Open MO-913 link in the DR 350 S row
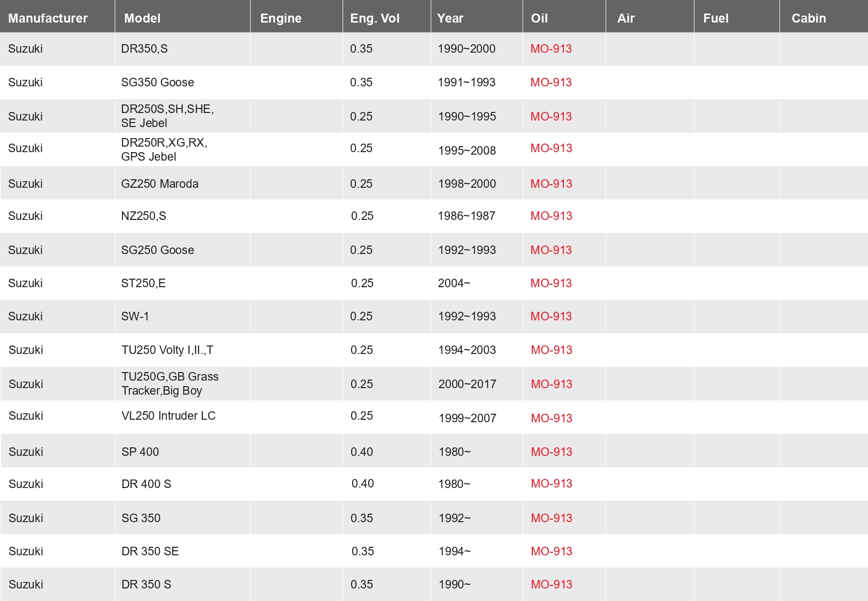868x601 pixels. (x=552, y=584)
